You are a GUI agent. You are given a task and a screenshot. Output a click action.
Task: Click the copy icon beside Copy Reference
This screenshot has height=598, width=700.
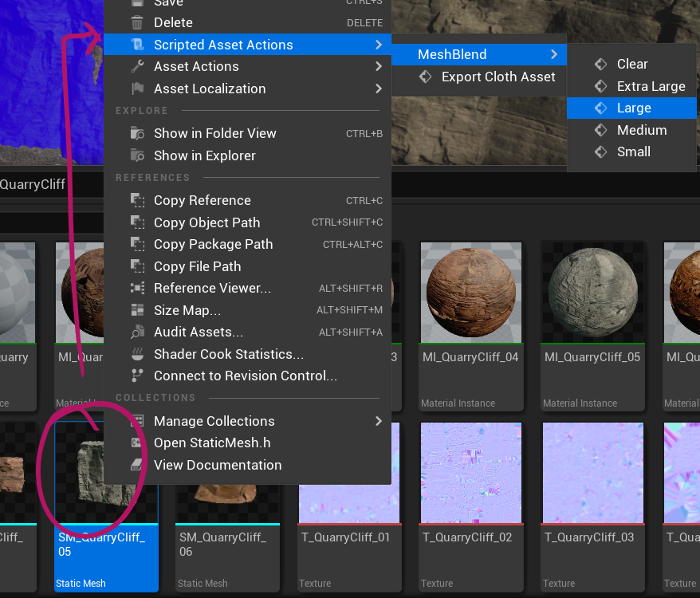coord(137,200)
